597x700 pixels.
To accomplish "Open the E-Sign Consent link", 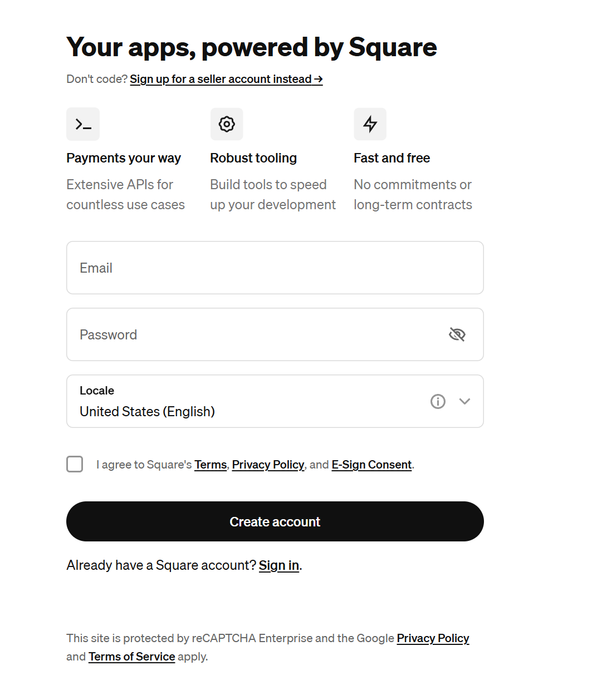I will click(x=371, y=465).
